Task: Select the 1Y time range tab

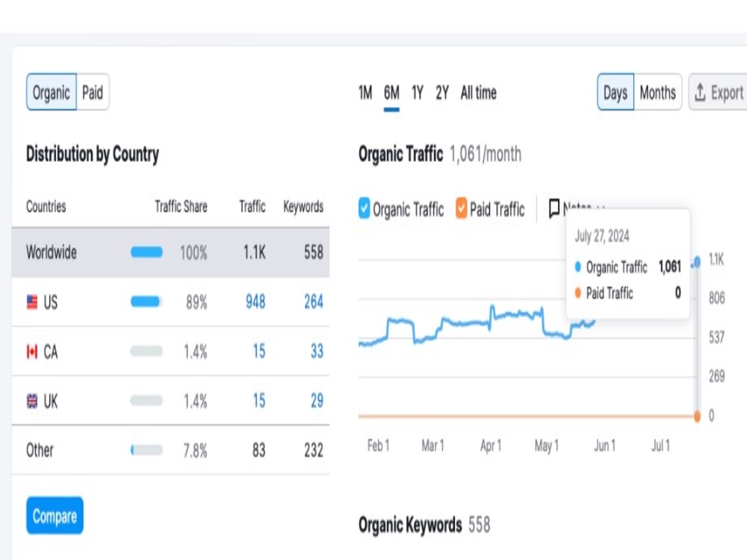Action: 418,93
